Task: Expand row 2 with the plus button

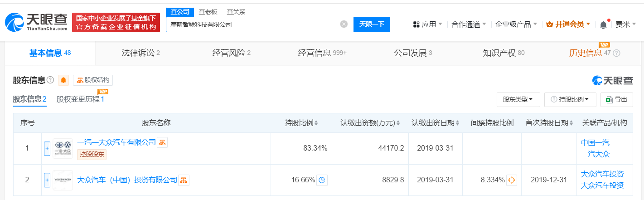Action: pos(47,180)
